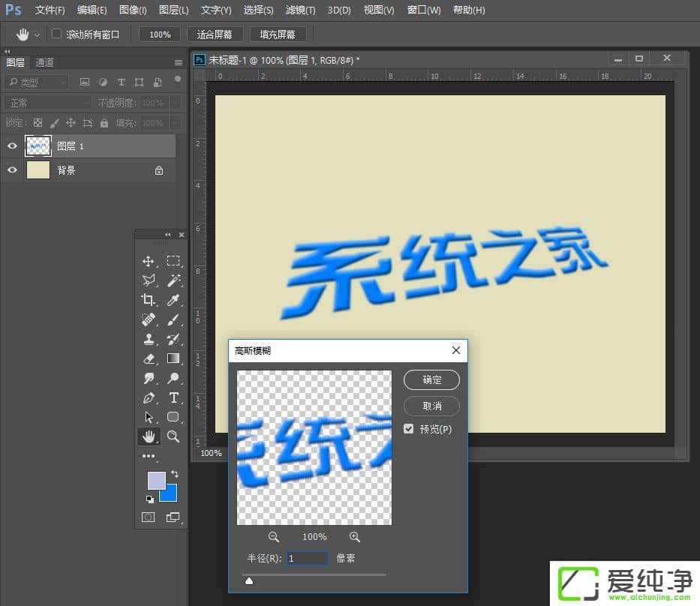Expand the 类型 layer filter dropdown
Image resolution: width=700 pixels, height=606 pixels.
click(x=37, y=82)
